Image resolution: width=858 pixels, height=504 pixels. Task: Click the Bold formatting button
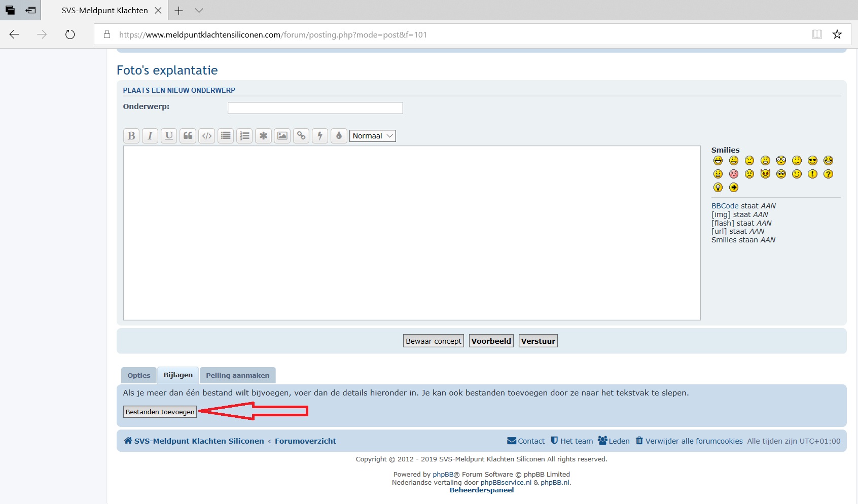click(x=131, y=136)
